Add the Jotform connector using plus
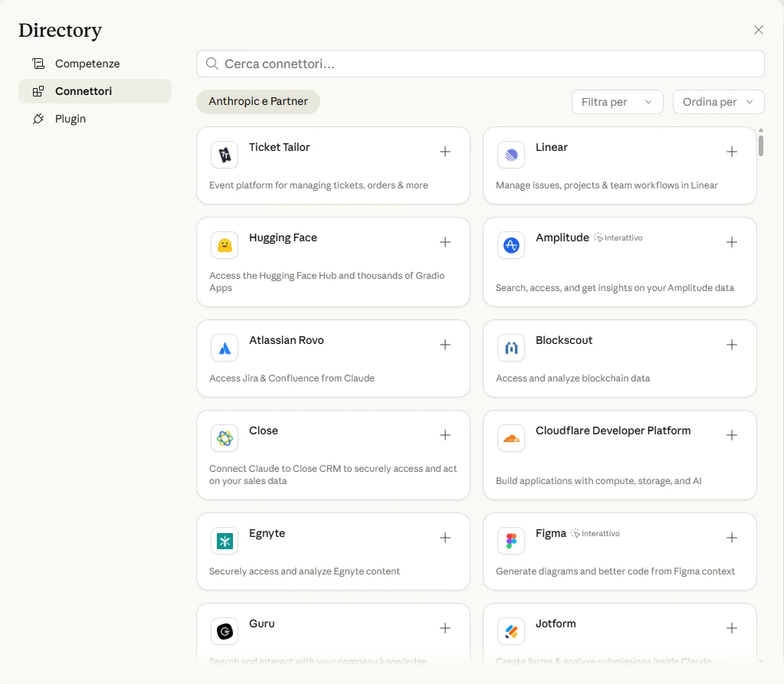This screenshot has width=784, height=684. click(731, 628)
